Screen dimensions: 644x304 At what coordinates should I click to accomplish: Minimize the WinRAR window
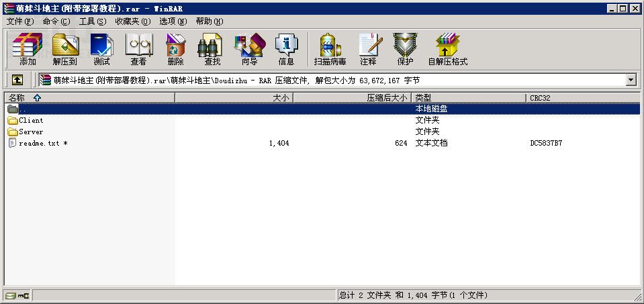613,8
